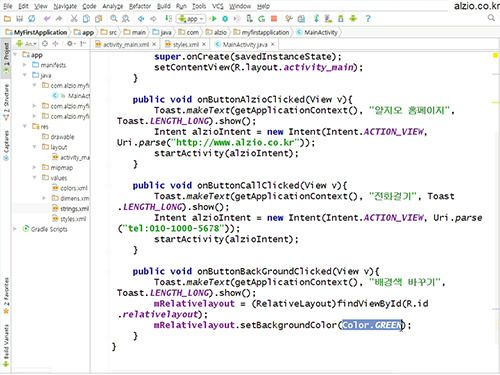Viewport: 500px width, 375px height.
Task: Open Project panel settings gear
Action: click(x=70, y=44)
